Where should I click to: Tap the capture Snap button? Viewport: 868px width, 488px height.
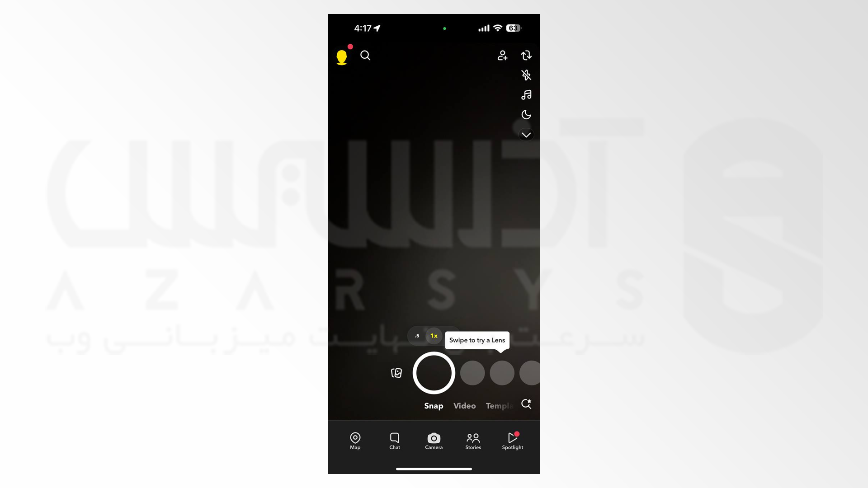(434, 372)
